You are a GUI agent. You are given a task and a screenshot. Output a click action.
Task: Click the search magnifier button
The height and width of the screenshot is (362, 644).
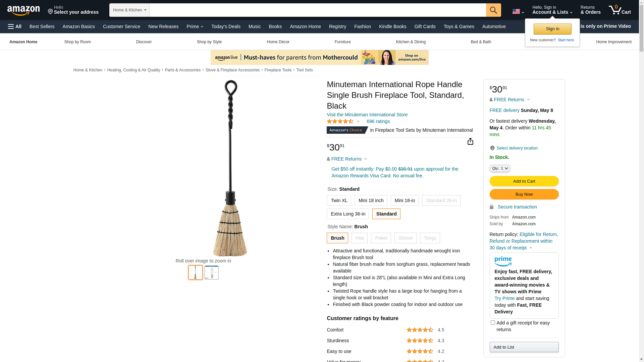[x=493, y=10]
